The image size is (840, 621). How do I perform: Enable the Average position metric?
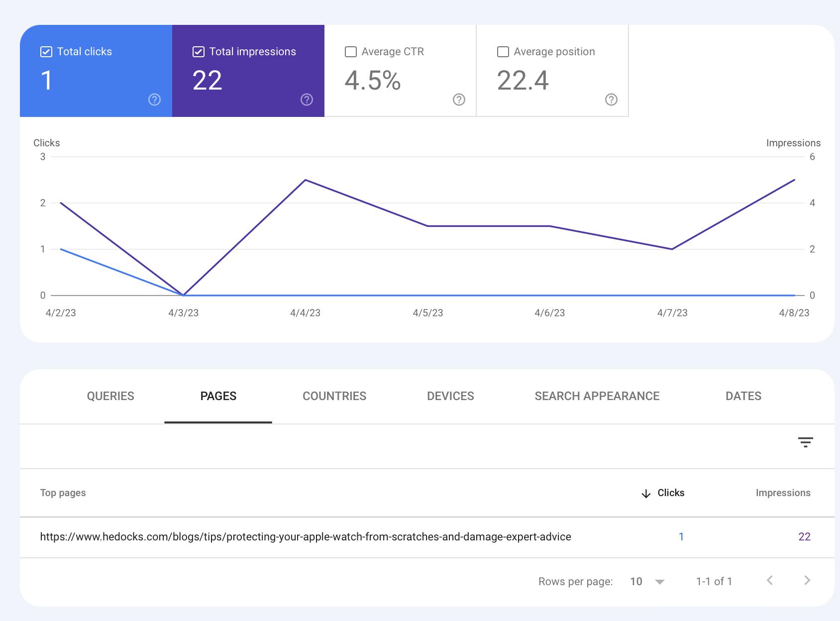click(x=503, y=51)
